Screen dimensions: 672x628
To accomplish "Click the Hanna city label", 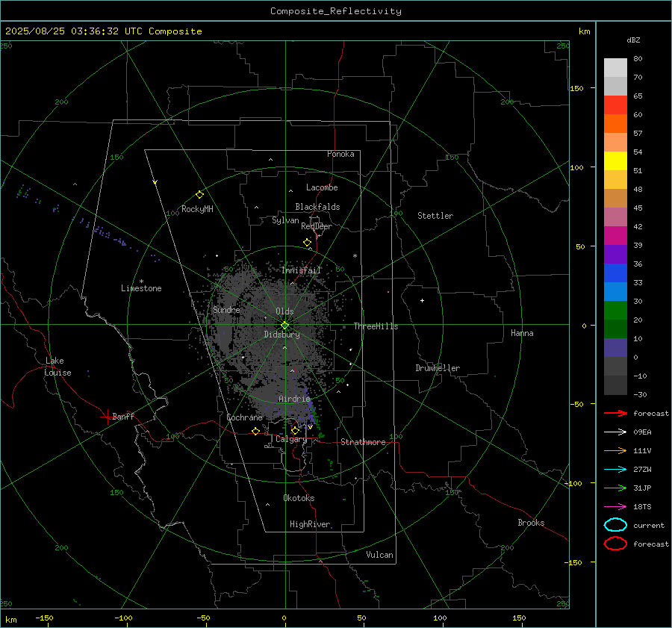I will (x=522, y=333).
